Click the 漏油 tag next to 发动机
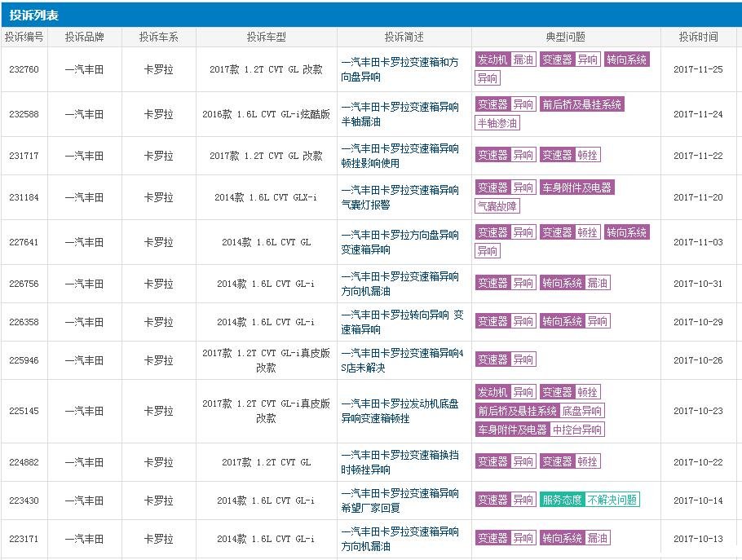Viewport: 742px width, 560px height. point(523,59)
